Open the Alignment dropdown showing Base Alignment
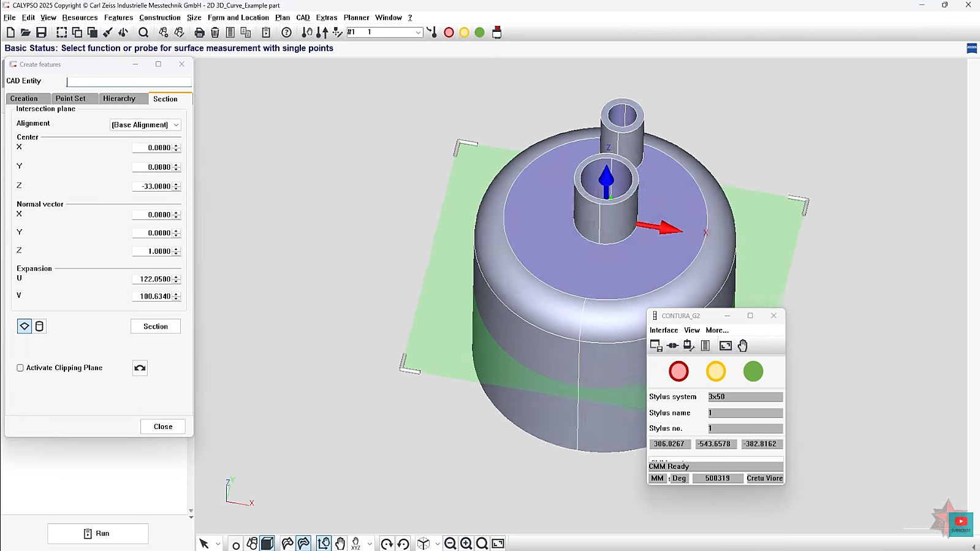980x551 pixels. coord(145,124)
